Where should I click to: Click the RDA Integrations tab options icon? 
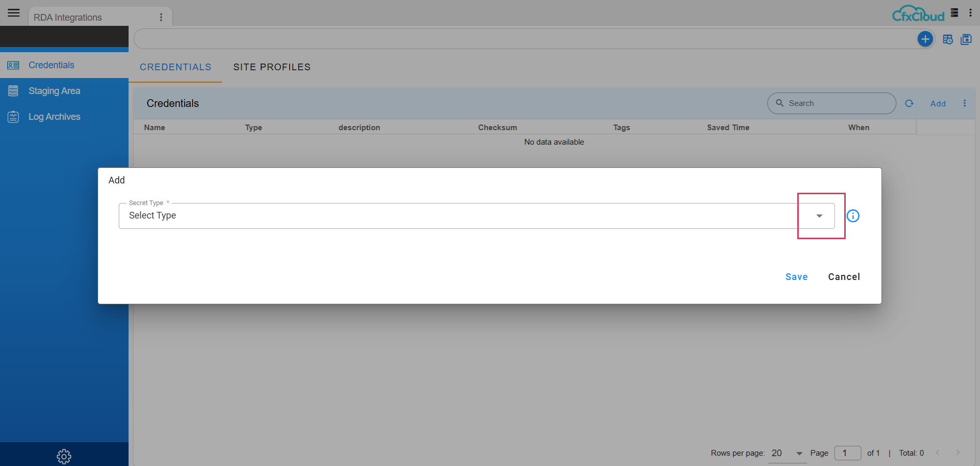coord(161,18)
